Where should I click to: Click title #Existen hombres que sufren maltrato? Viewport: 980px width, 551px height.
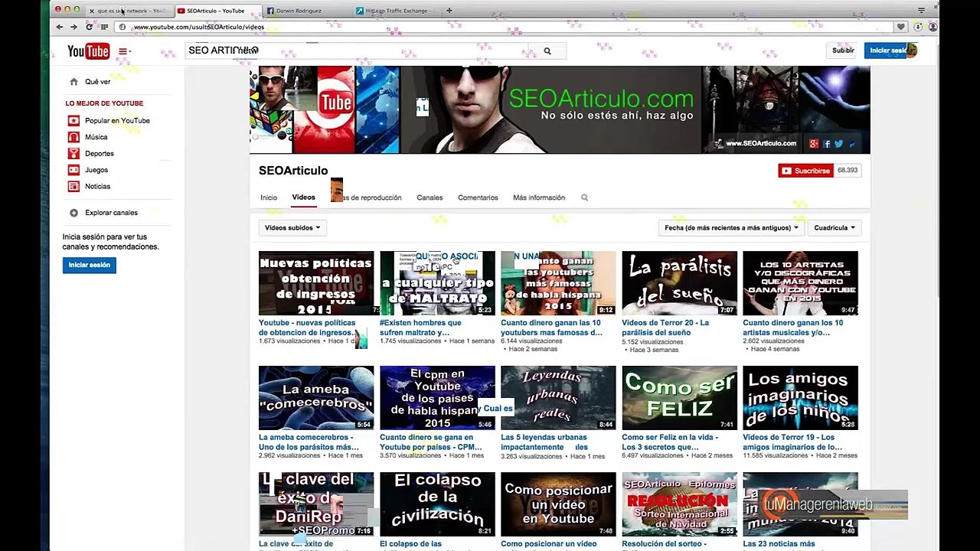(420, 328)
